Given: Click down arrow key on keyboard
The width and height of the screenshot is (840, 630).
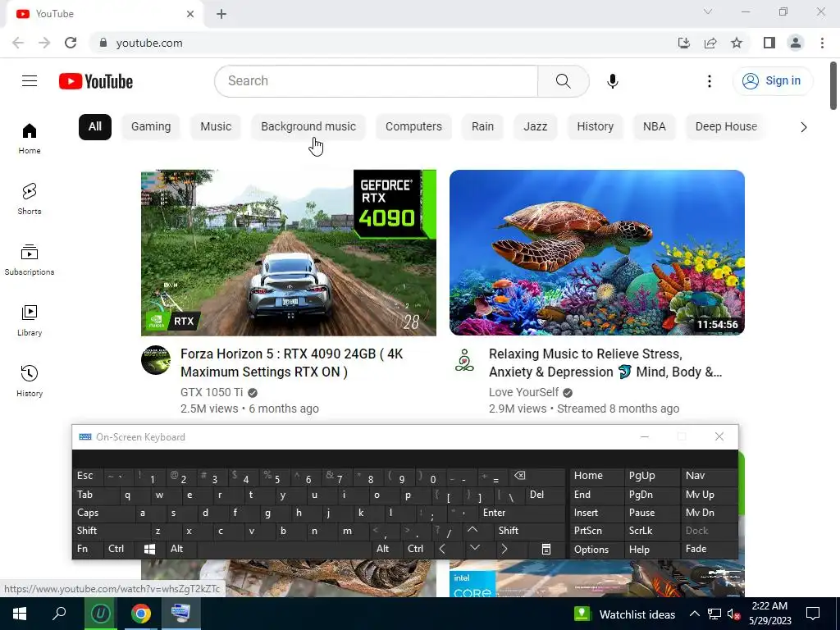Looking at the screenshot, I should click(x=475, y=549).
